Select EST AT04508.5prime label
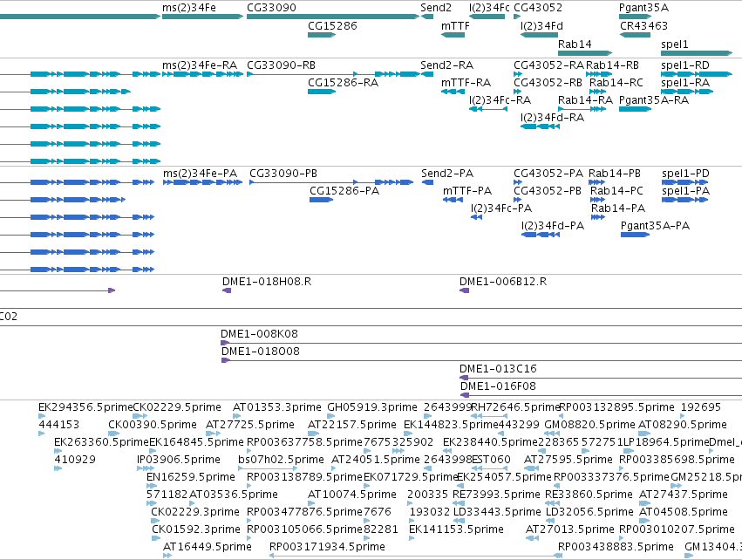The height and width of the screenshot is (560, 742). 683,512
